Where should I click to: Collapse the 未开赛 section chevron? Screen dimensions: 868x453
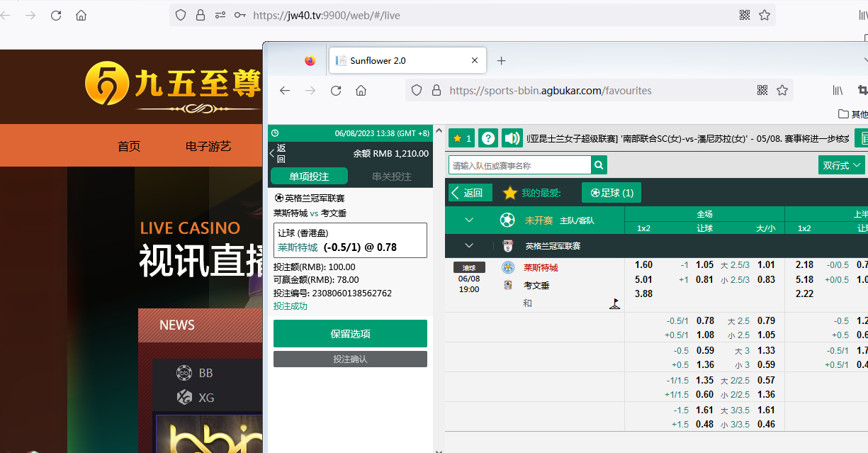tap(469, 220)
